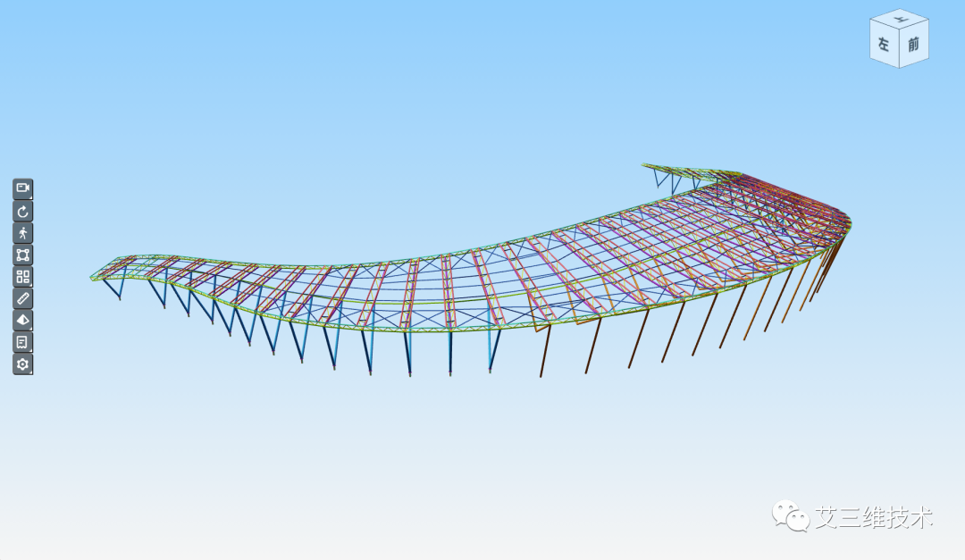Viewport: 965px width, 560px height.
Task: Click empty sky background to deselect
Action: coord(431,92)
